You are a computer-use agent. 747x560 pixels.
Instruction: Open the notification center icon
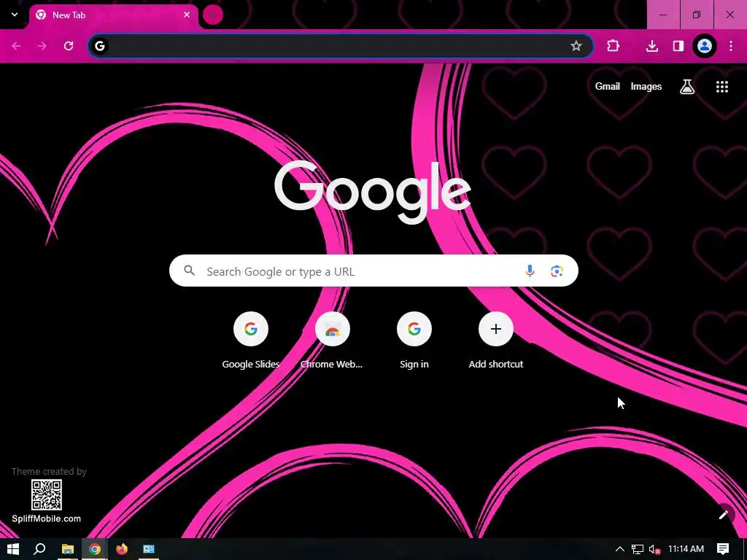tap(723, 549)
